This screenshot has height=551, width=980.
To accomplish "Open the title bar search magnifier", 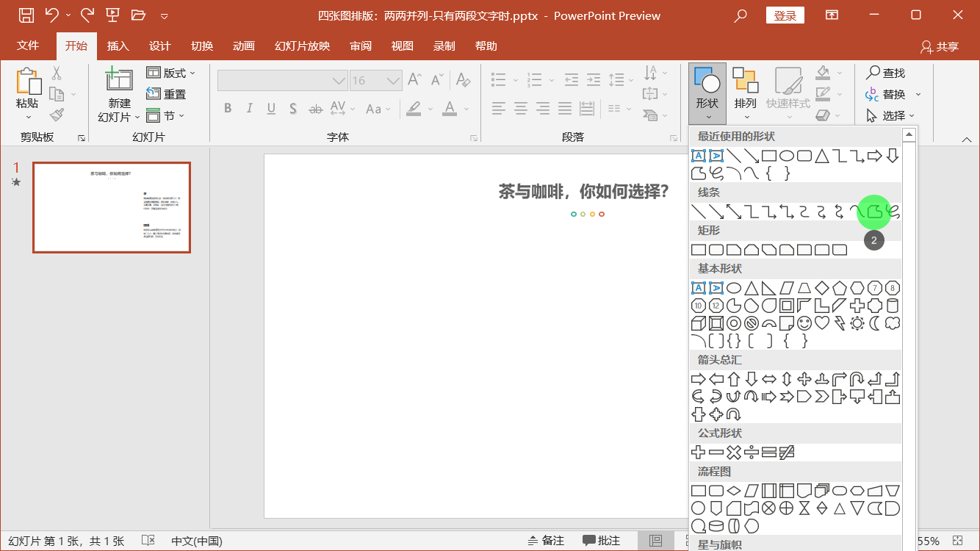I will 741,15.
